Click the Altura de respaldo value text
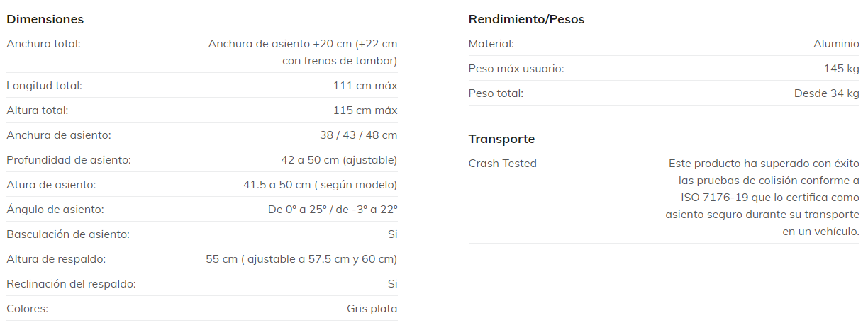Image resolution: width=868 pixels, height=330 pixels. tap(301, 259)
